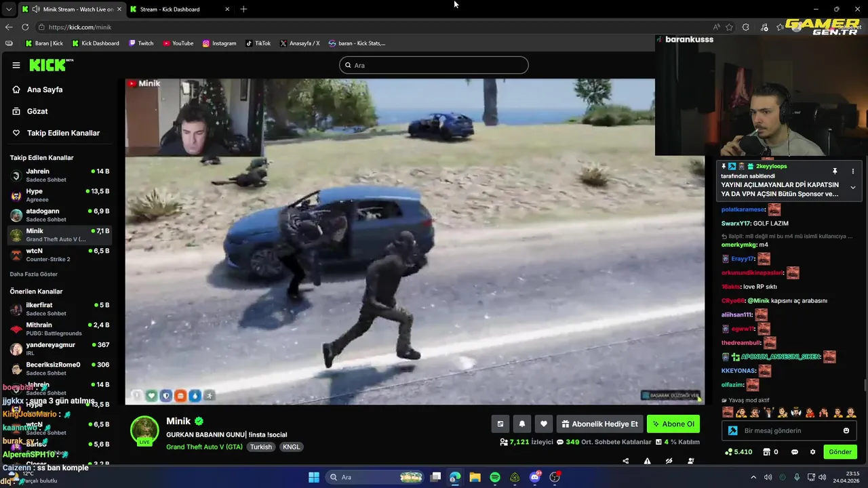Expand Daha Fazla Göster list
The height and width of the screenshot is (488, 868).
coord(34,274)
